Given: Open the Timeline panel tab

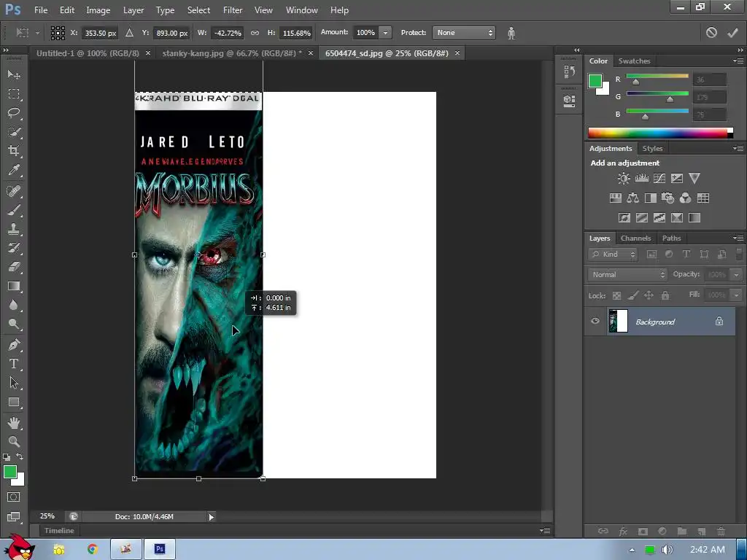Looking at the screenshot, I should click(x=59, y=531).
